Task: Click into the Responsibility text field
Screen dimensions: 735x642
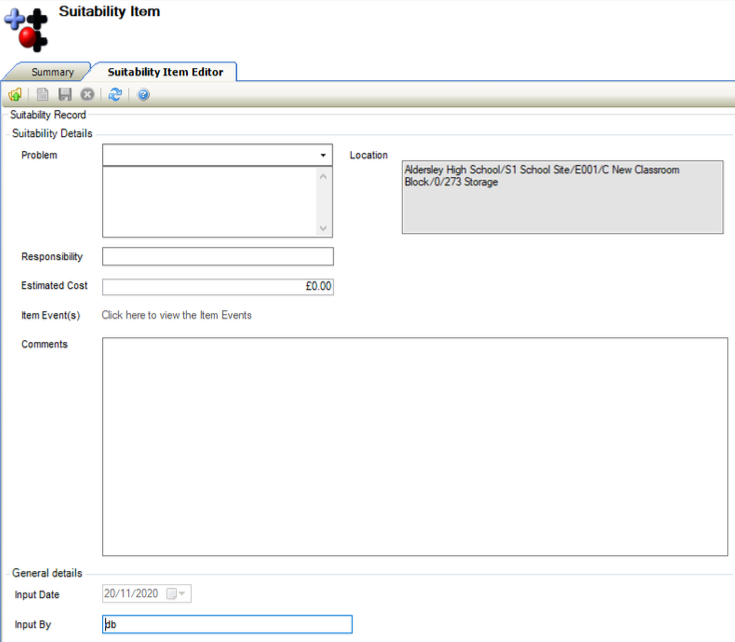Action: tap(217, 257)
